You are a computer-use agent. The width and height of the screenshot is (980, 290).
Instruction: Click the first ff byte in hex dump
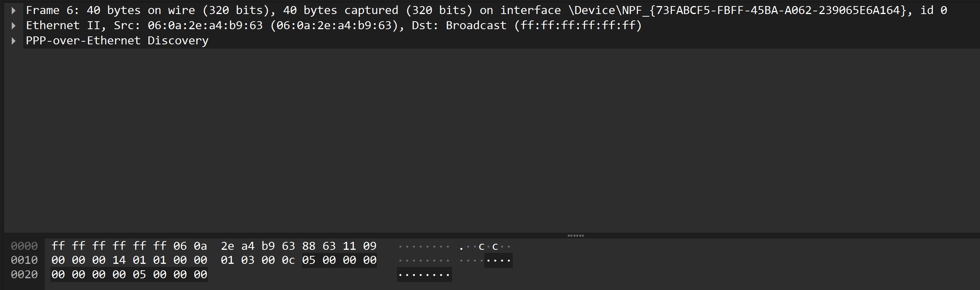click(58, 246)
